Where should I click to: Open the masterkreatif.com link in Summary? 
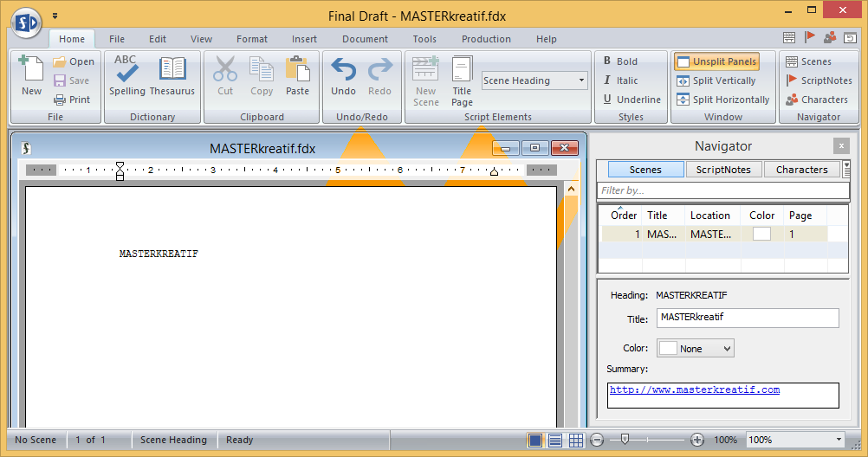695,389
